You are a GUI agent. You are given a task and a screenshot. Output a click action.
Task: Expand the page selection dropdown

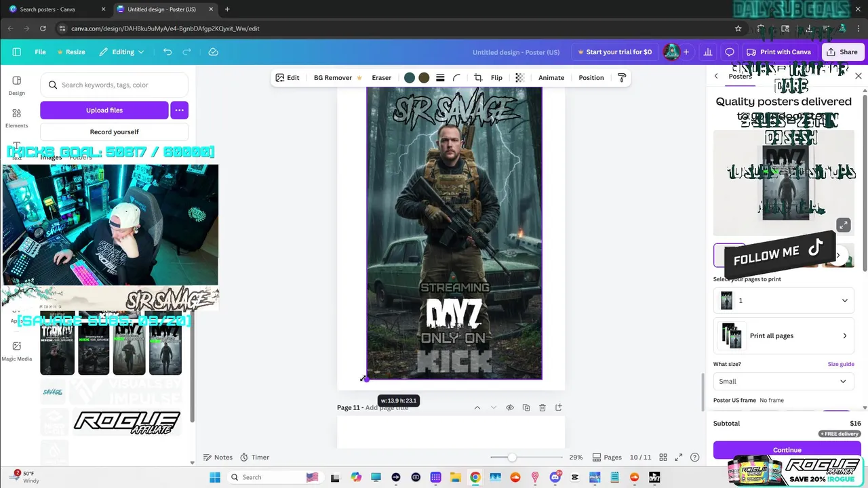click(784, 300)
